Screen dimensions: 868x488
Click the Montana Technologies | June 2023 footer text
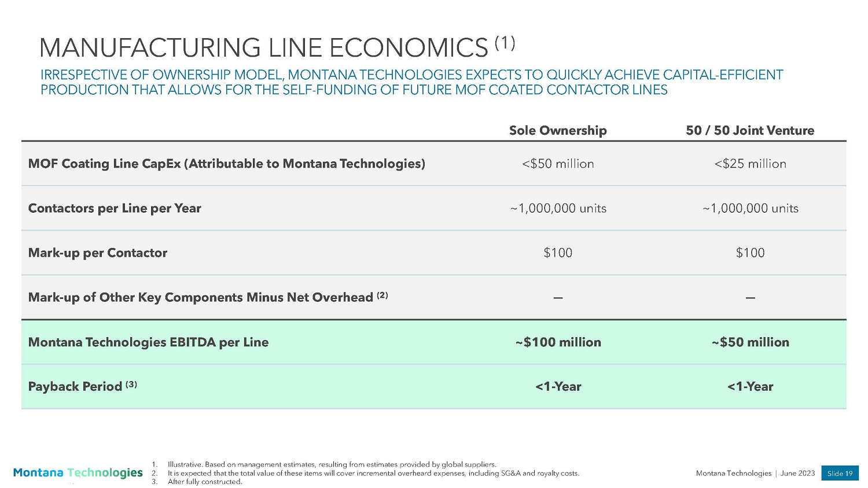click(755, 473)
